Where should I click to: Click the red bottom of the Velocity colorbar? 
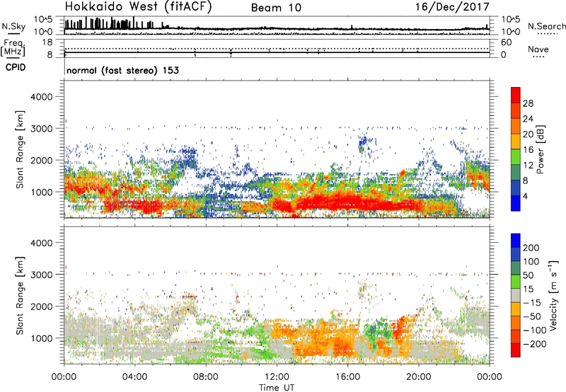point(516,350)
